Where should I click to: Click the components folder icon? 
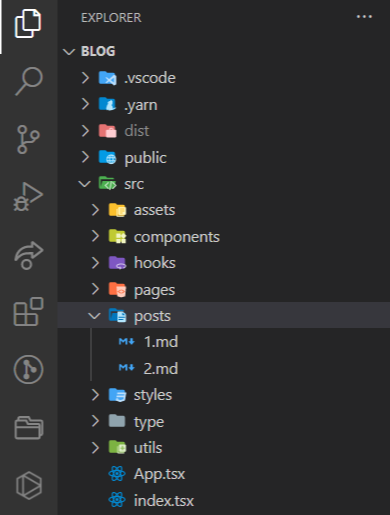click(x=117, y=236)
